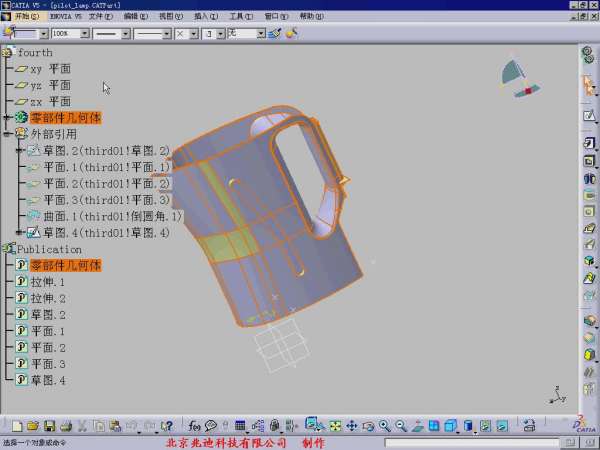Viewport: 600px width, 450px height.
Task: Expand 草图.4(third01!草图.4) node
Action: (20, 232)
